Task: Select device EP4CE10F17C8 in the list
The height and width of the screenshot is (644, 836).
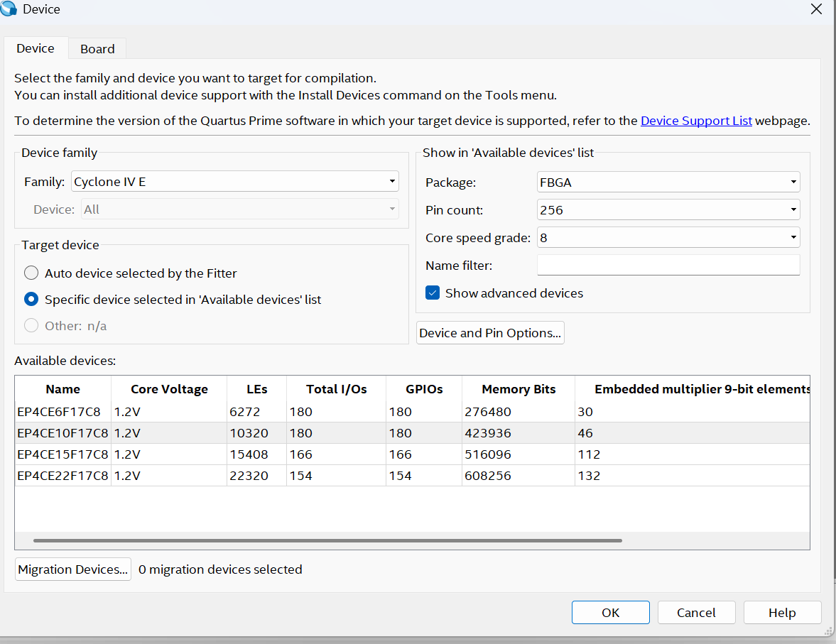Action: tap(63, 433)
